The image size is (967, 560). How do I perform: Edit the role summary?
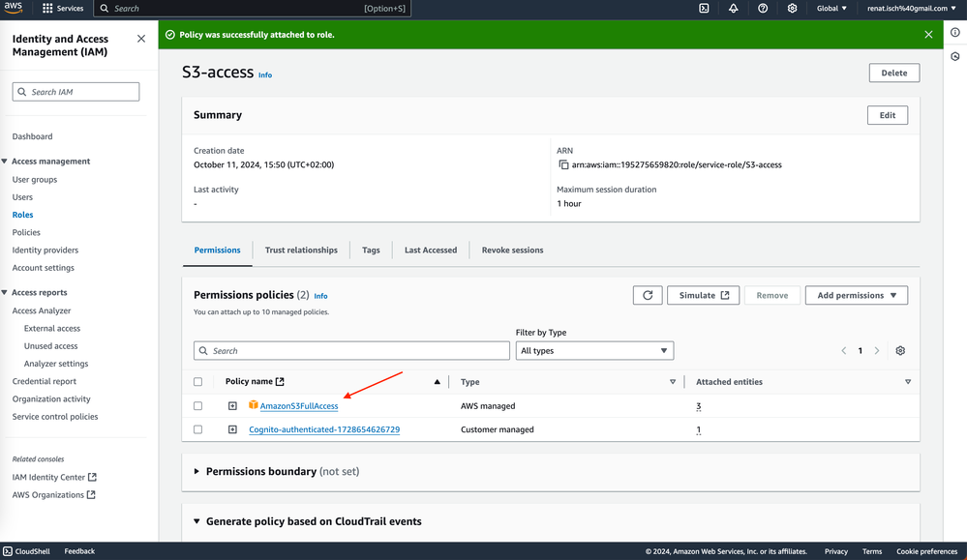[888, 115]
